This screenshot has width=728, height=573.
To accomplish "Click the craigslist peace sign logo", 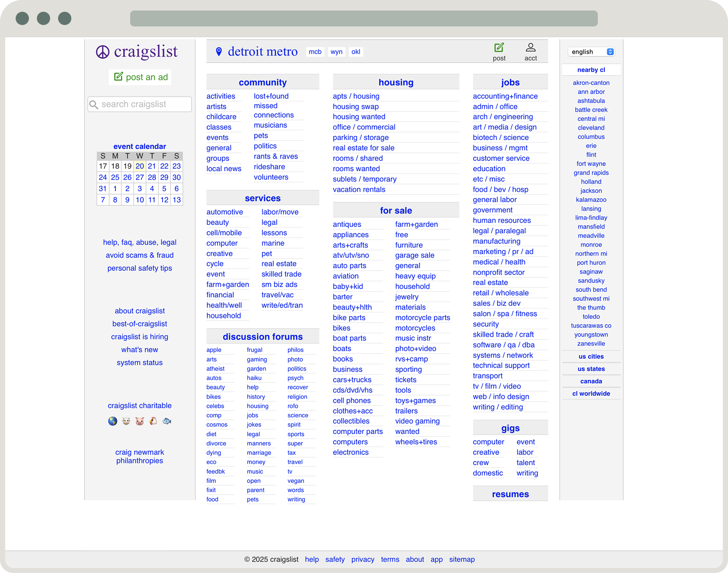I will (103, 52).
